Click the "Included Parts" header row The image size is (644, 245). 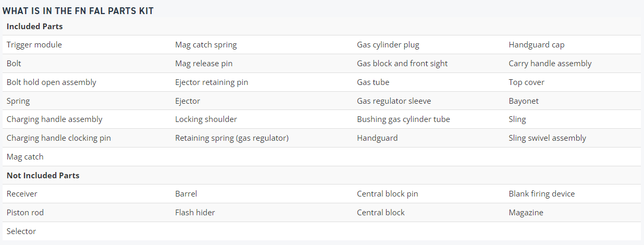click(321, 26)
